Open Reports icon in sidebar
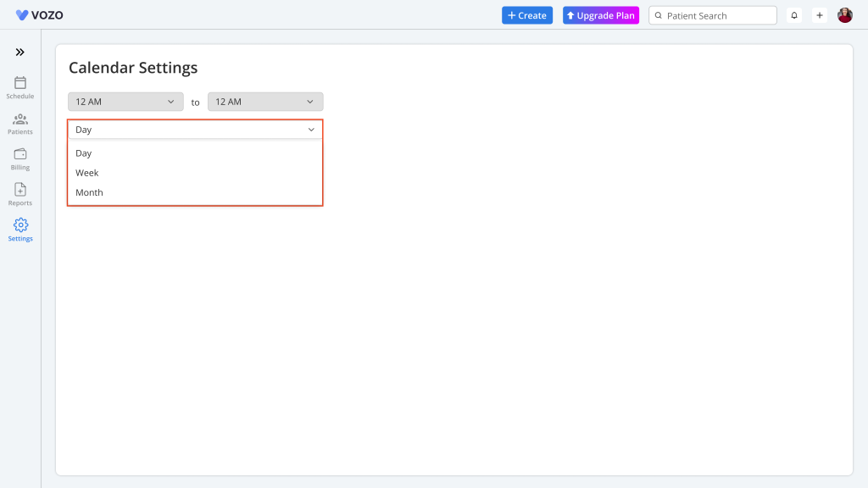 coord(20,190)
